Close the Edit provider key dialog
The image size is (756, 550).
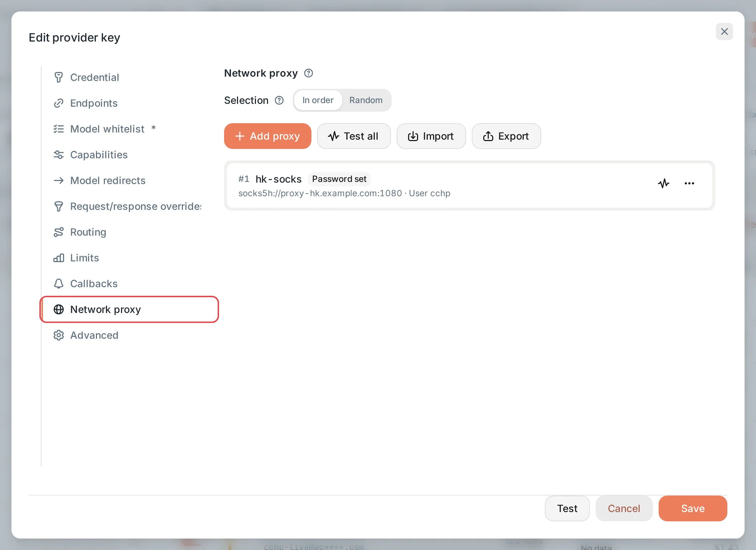[724, 32]
